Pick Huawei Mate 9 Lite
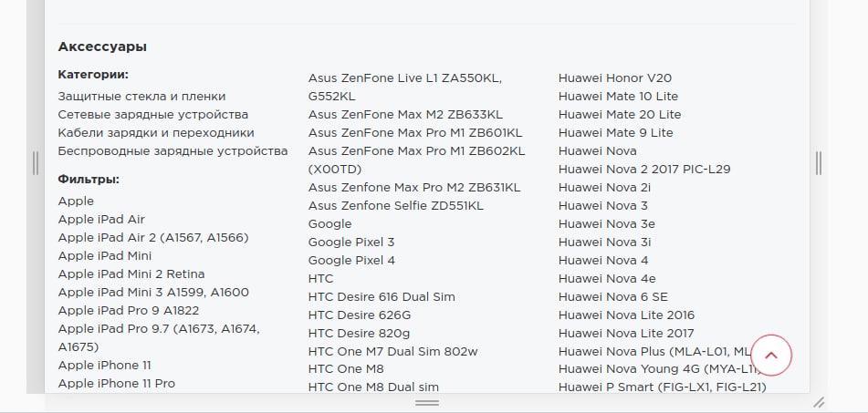The height and width of the screenshot is (413, 868). click(615, 133)
